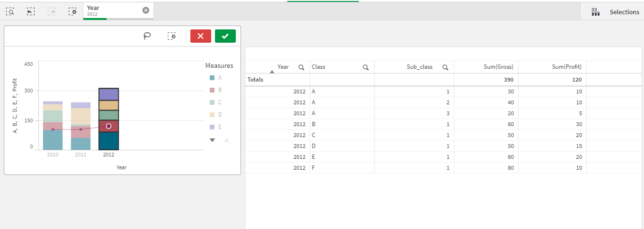The image size is (644, 229).
Task: Open the Selections panel label
Action: (624, 12)
